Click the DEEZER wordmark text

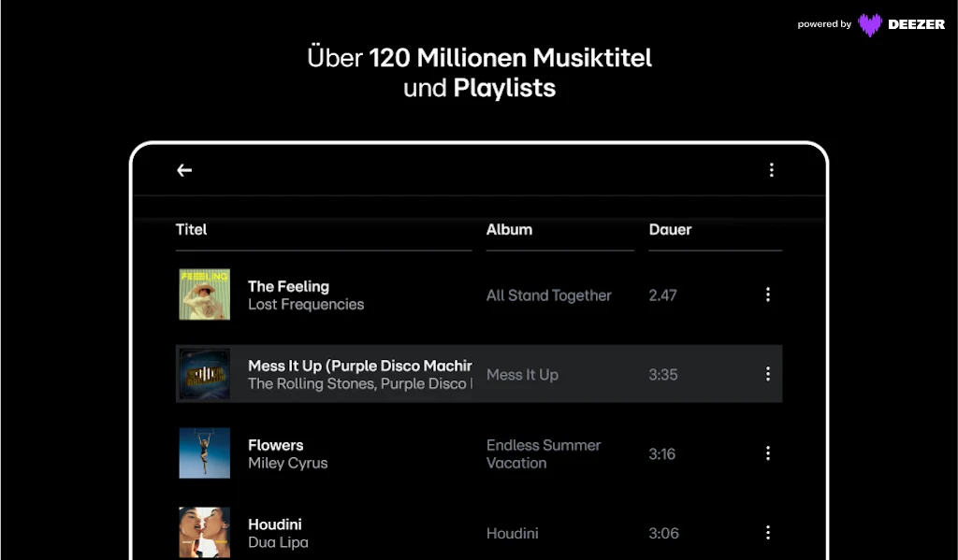click(917, 25)
